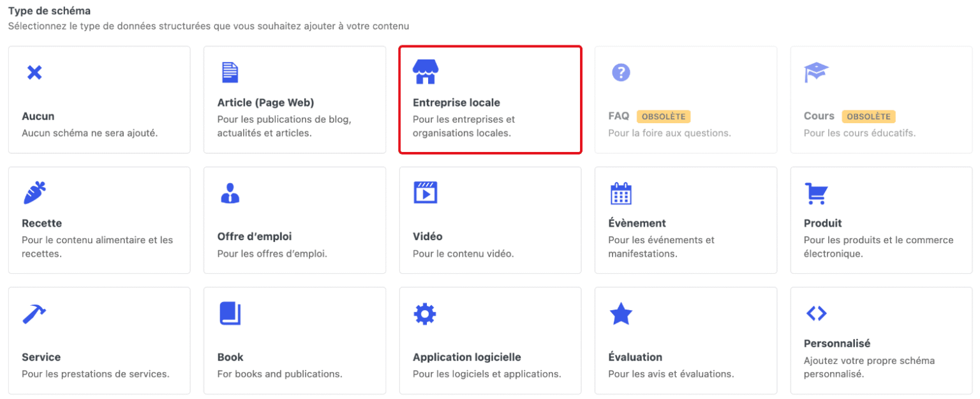
Task: Click the gear icon for Application logicielle
Action: pos(425,313)
